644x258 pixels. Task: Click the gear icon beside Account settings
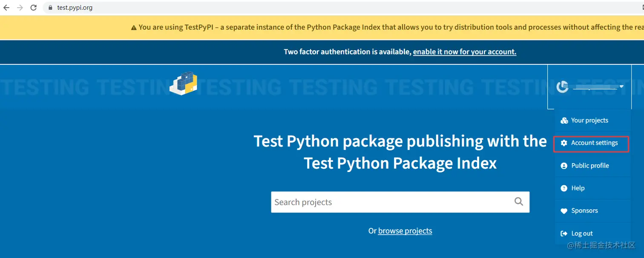tap(564, 143)
